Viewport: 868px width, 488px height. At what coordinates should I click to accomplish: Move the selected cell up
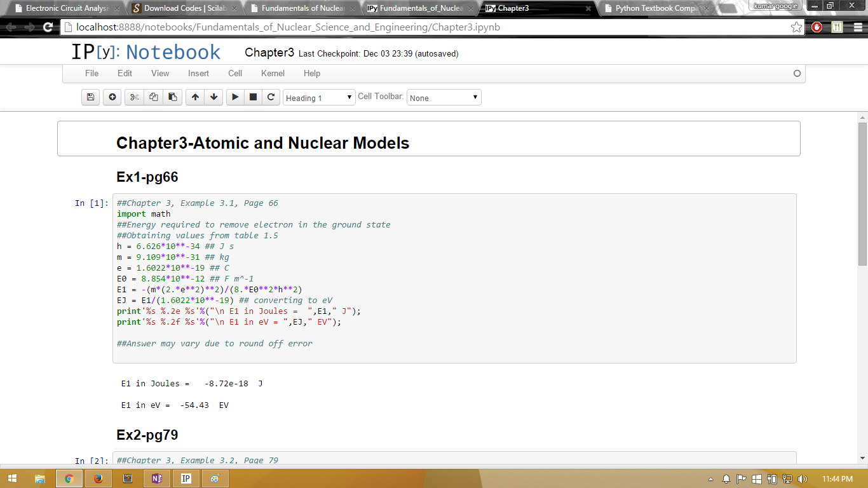pos(195,97)
